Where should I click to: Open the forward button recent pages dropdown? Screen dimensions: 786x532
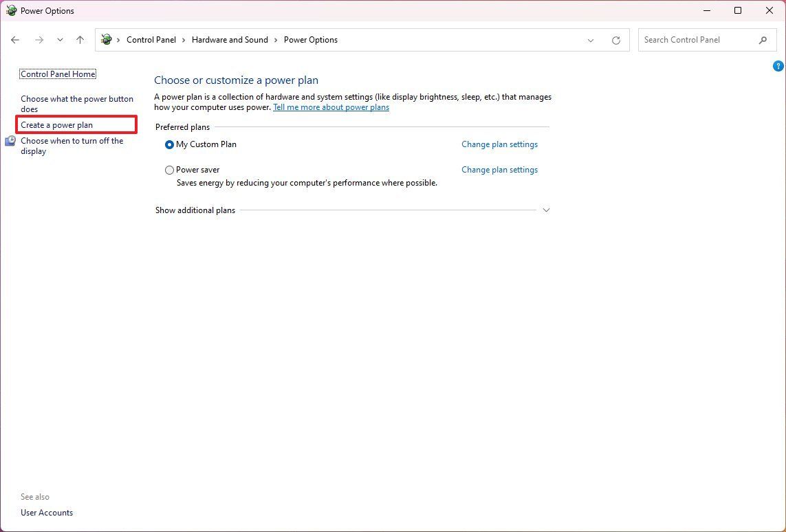pos(60,40)
